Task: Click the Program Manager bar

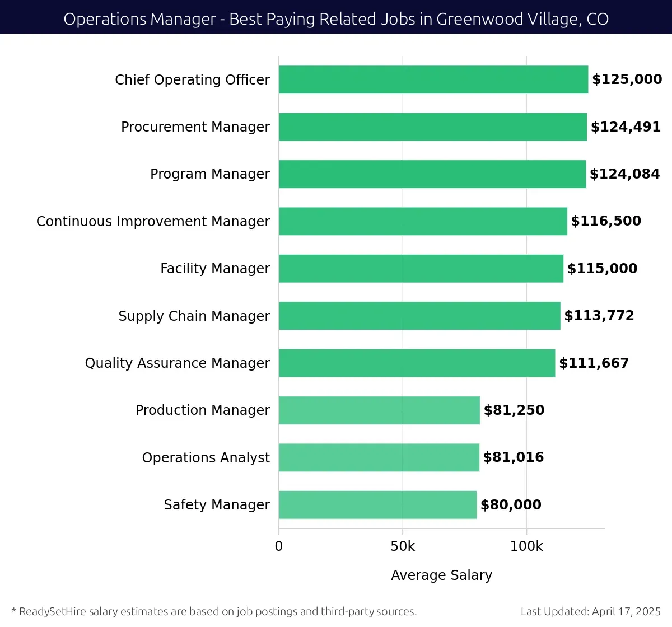Action: (432, 174)
